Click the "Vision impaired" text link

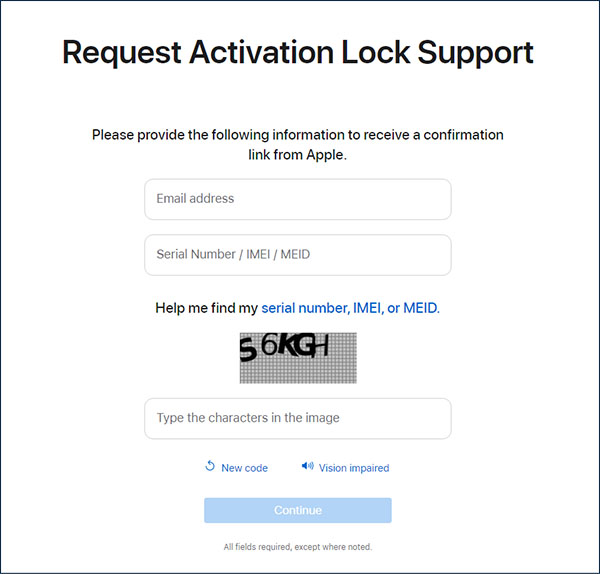[353, 468]
